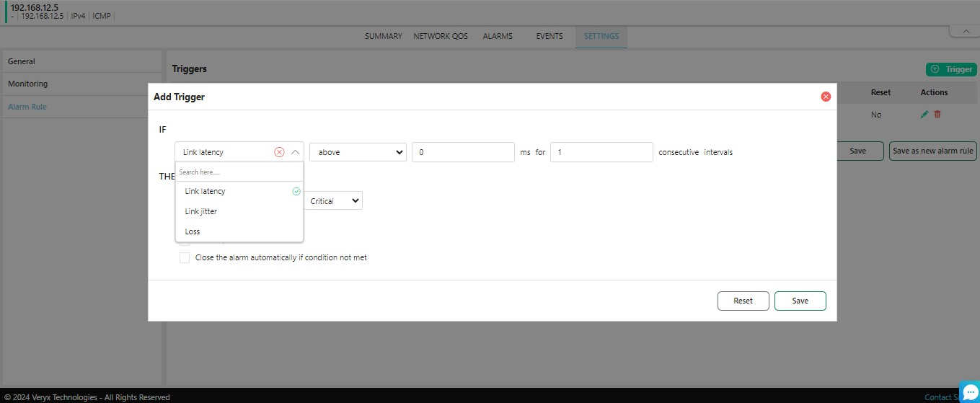Switch to the Network QoS tab
The width and height of the screenshot is (980, 403).
pos(440,36)
